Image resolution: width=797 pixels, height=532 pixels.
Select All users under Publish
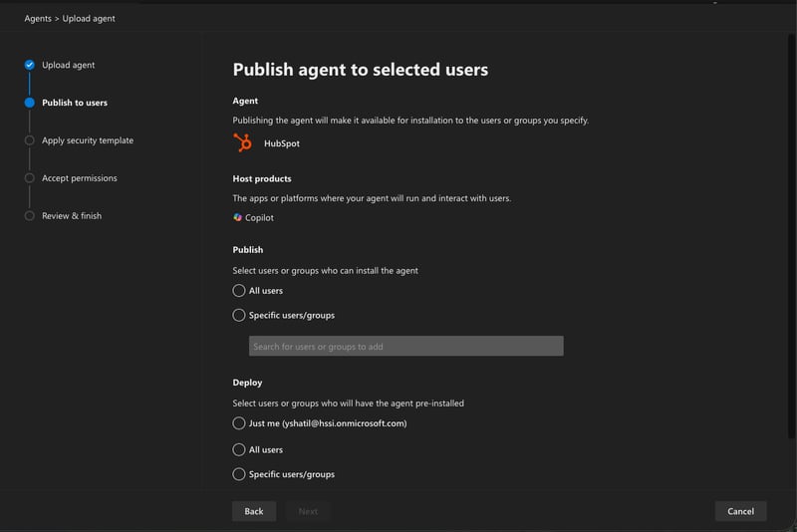tap(239, 291)
